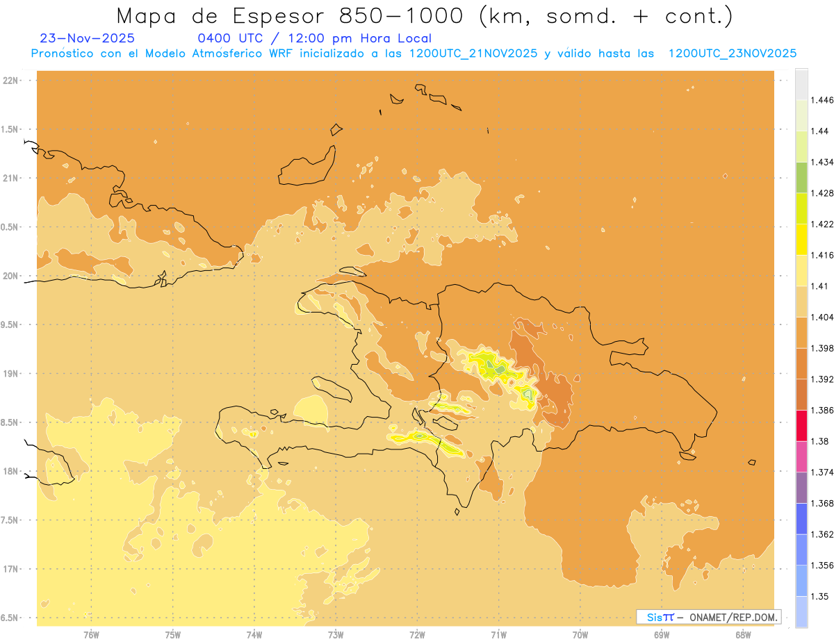The height and width of the screenshot is (644, 834).
Task: Click the valid time '1200UTC_23NOV2025'
Action: click(x=733, y=53)
